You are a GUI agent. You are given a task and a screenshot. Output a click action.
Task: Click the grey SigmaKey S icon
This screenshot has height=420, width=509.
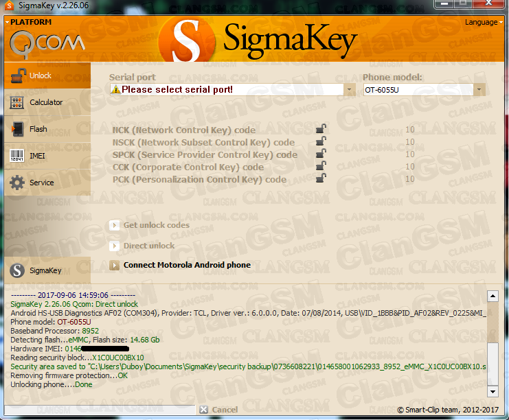17,270
